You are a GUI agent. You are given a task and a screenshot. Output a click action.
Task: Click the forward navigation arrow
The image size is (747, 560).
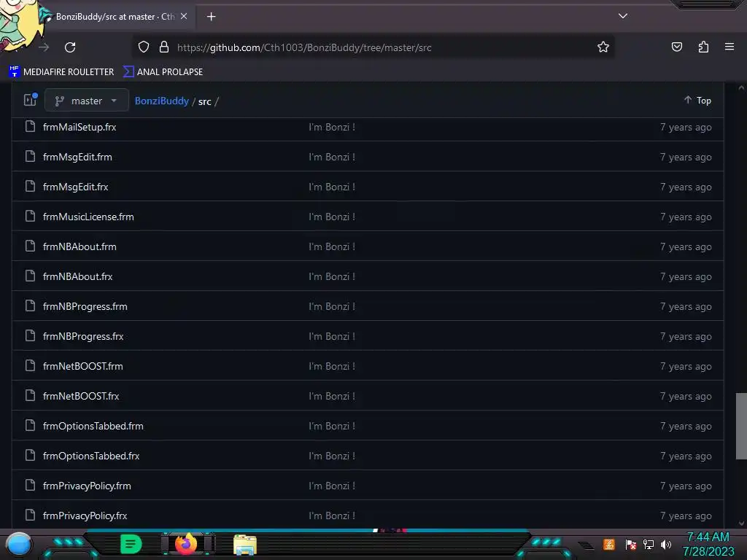(44, 47)
